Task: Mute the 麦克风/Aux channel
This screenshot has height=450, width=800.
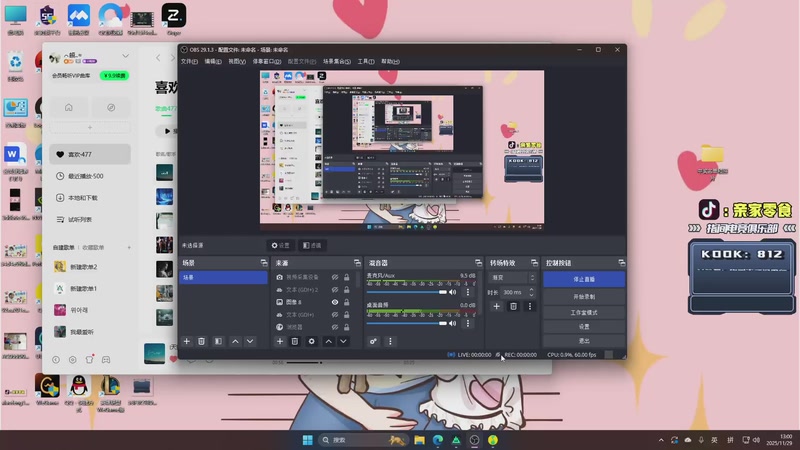Action: coord(453,292)
